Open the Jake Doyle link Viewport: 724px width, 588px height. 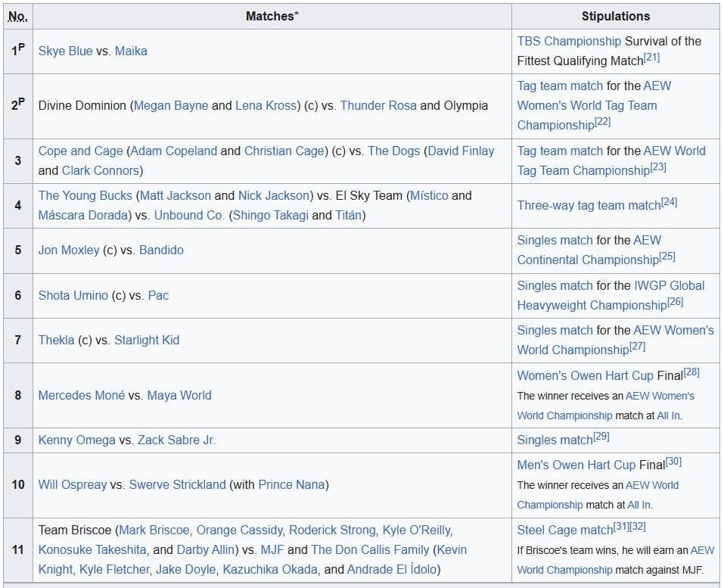[185, 570]
